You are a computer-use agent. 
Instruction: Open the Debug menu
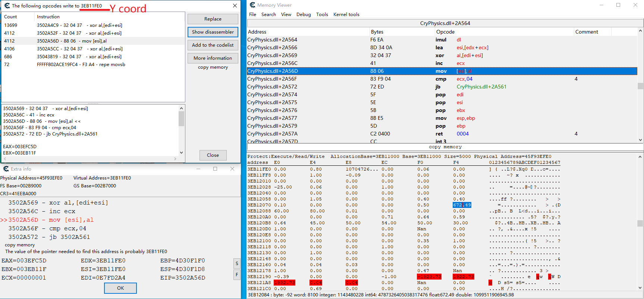303,15
